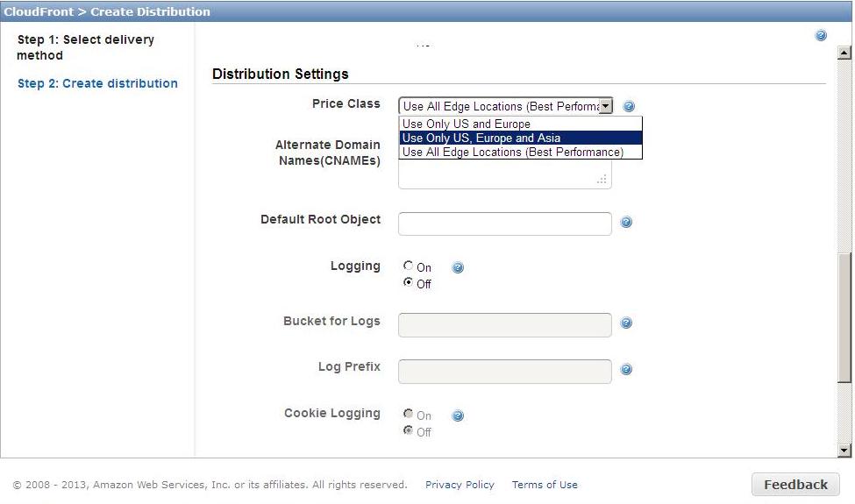Click the Alternate Domain Names text area
This screenshot has width=855, height=504.
[505, 174]
